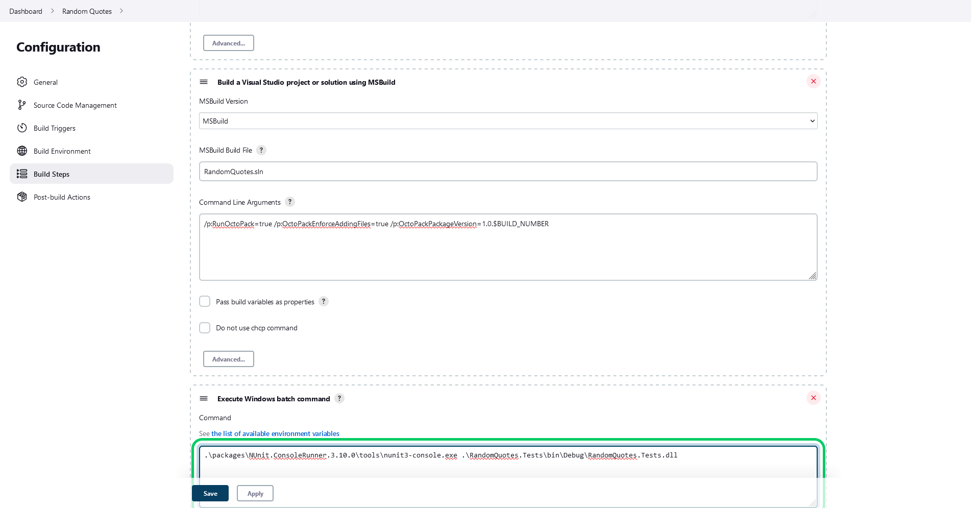
Task: Toggle Do not use chcp command
Action: tap(205, 328)
